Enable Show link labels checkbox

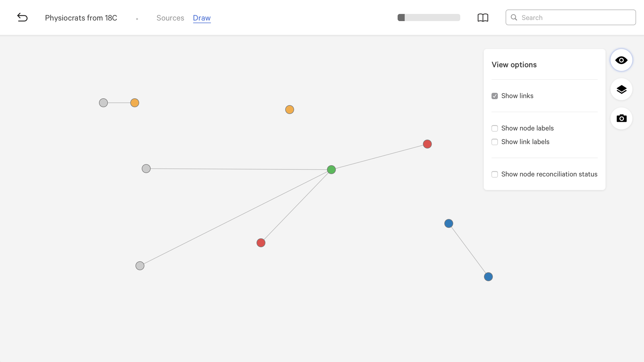tap(494, 142)
